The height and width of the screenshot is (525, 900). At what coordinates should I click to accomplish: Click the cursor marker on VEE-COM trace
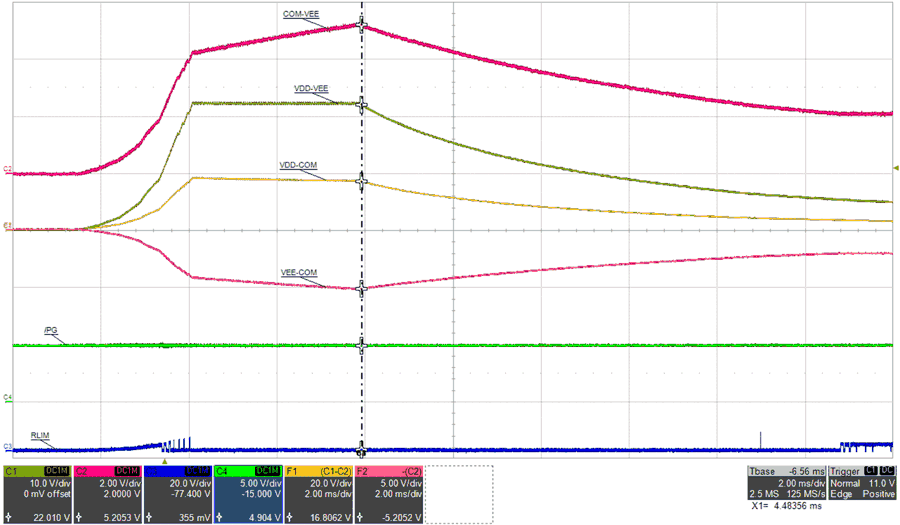pos(362,288)
